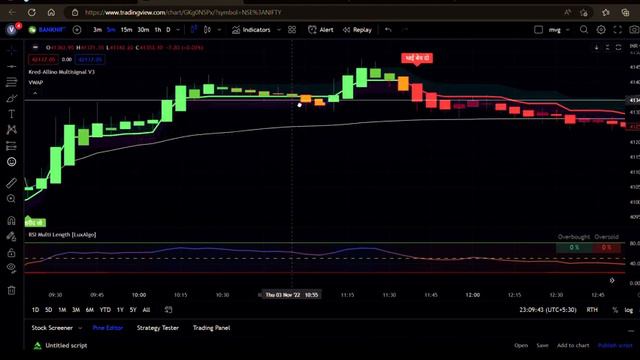
Task: Open the Trading Panel tab
Action: [211, 328]
